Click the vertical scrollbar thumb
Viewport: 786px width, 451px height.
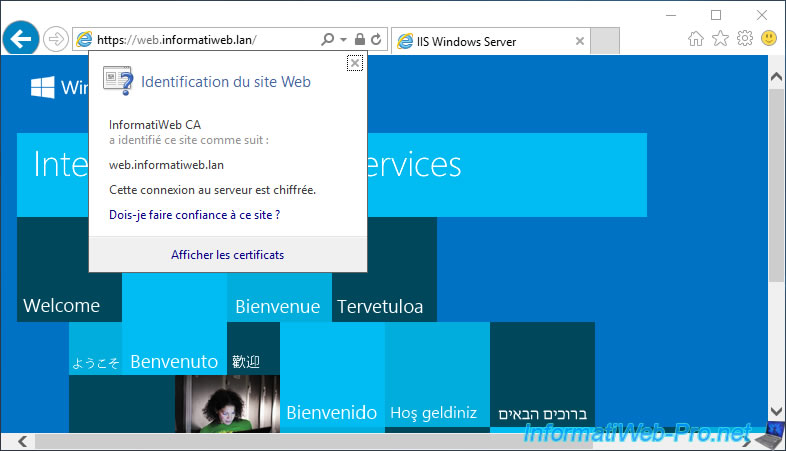(776, 186)
